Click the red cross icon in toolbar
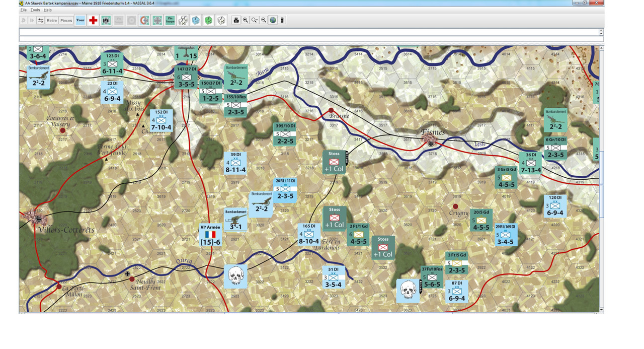Viewport: 644px width, 349px height. 93,20
